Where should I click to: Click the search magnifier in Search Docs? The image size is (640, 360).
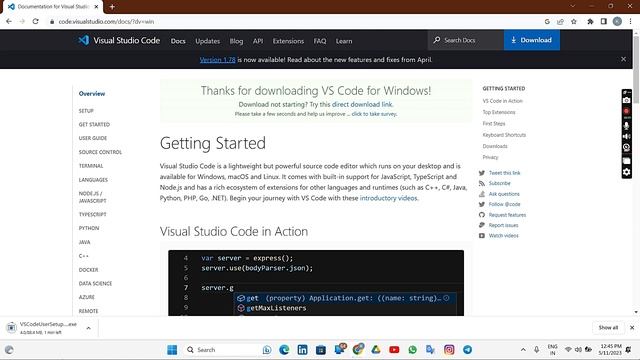[437, 40]
